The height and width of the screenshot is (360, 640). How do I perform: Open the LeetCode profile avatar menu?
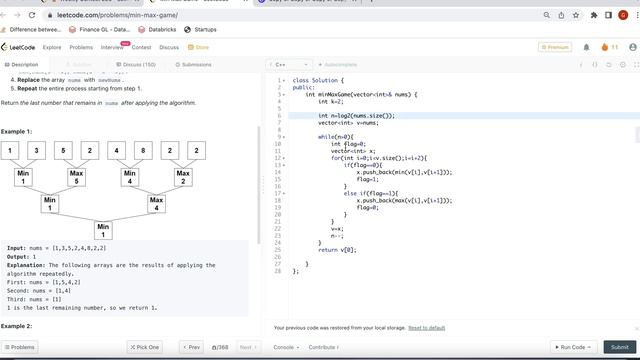[633, 47]
